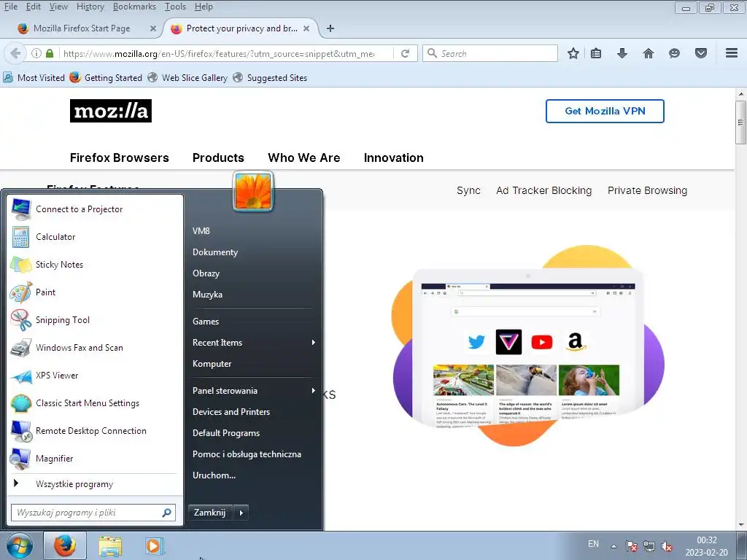Open Pocket icon in toolbar
747x560 pixels.
(x=701, y=53)
